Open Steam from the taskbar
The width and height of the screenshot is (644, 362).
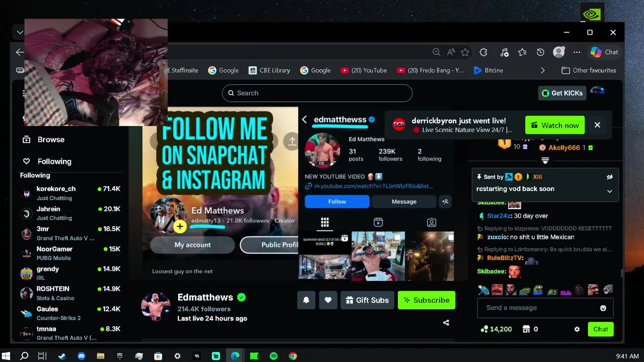(62, 356)
